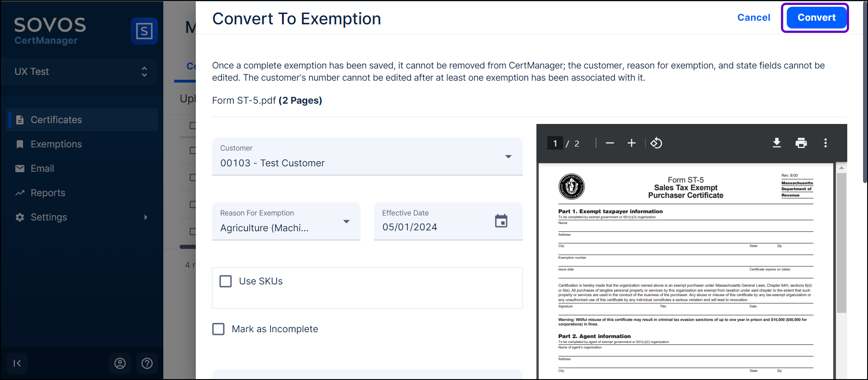Print the Form ST-5 document
Viewport: 868px width, 380px height.
(x=801, y=143)
